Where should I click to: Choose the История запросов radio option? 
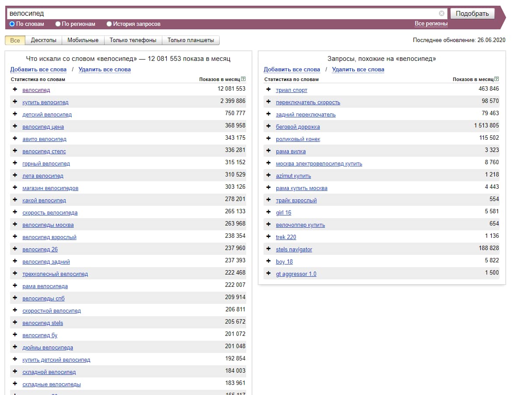pos(109,24)
